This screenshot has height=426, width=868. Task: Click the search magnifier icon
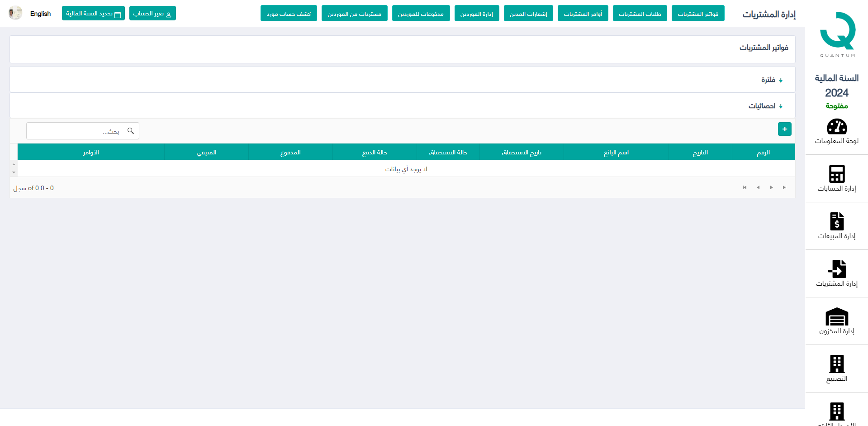(x=131, y=131)
